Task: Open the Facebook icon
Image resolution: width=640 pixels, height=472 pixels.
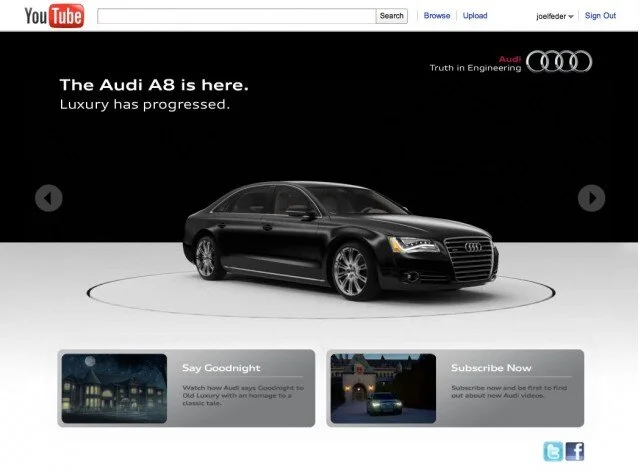Action: [575, 452]
